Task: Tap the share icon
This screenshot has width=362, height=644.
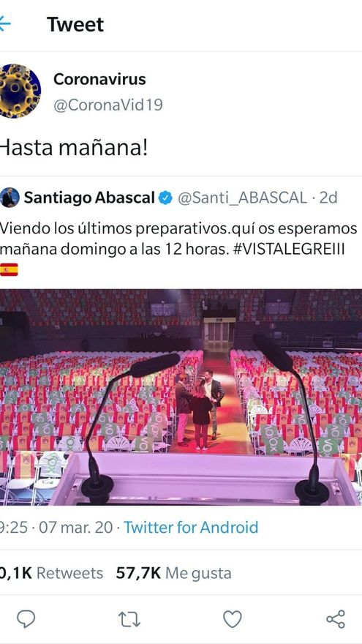Action: point(336,619)
